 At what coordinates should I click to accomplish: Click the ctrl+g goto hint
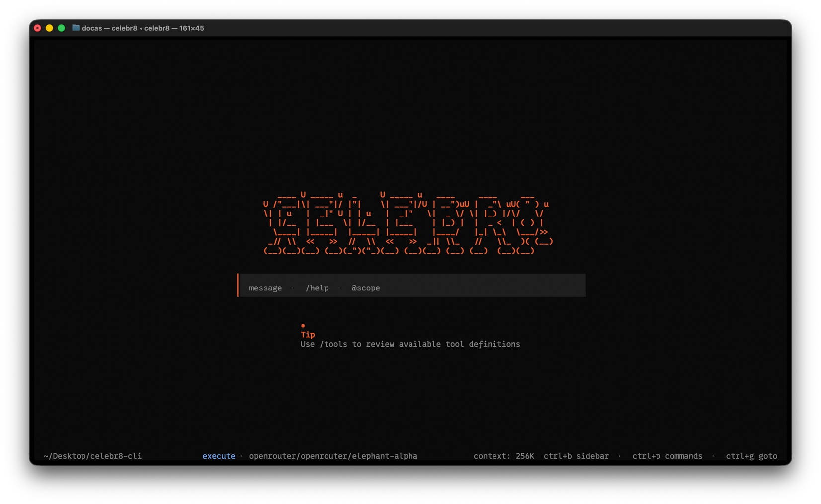click(x=751, y=456)
